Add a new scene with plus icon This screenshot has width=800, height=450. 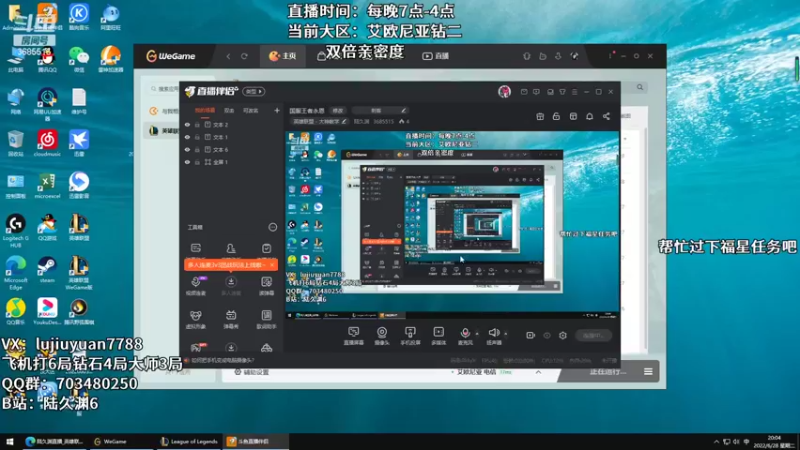[x=277, y=110]
